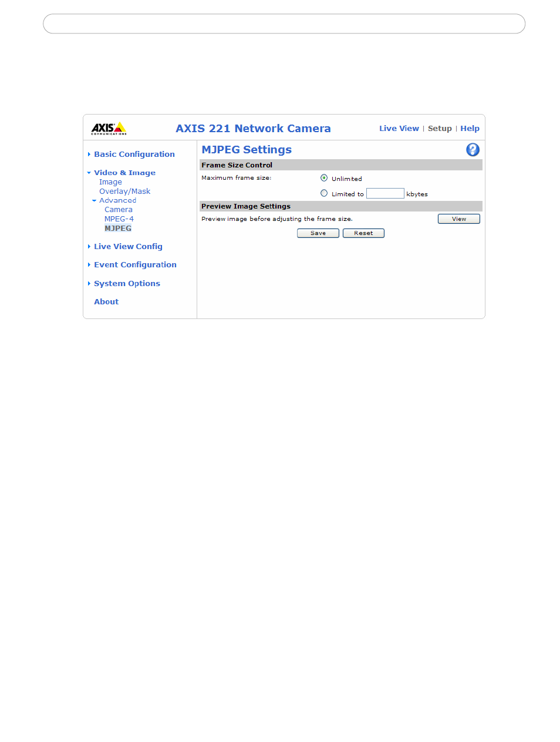
Task: Open MPEG-4 settings
Action: pos(119,219)
